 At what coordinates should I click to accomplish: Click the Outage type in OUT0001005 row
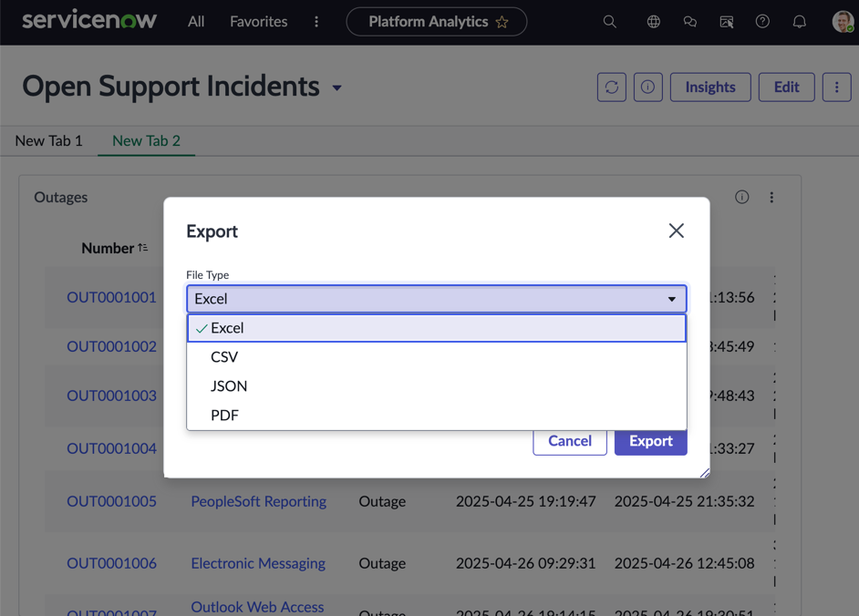(x=382, y=501)
